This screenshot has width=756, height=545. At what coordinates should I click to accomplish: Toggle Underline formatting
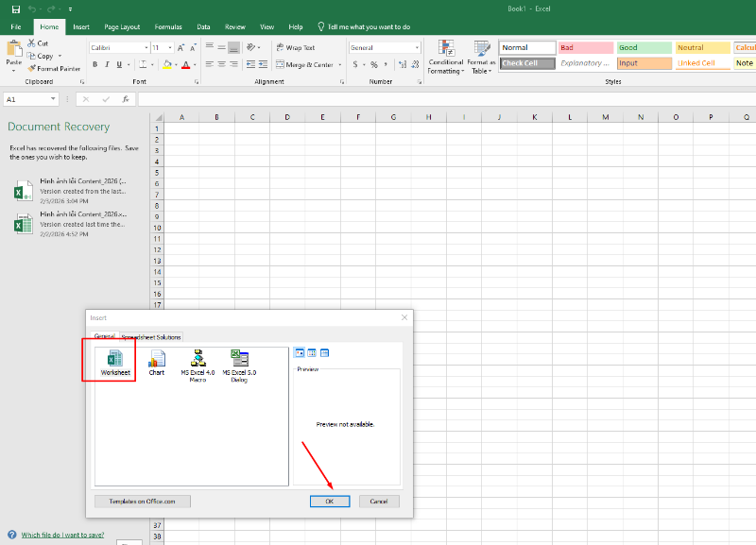point(119,64)
